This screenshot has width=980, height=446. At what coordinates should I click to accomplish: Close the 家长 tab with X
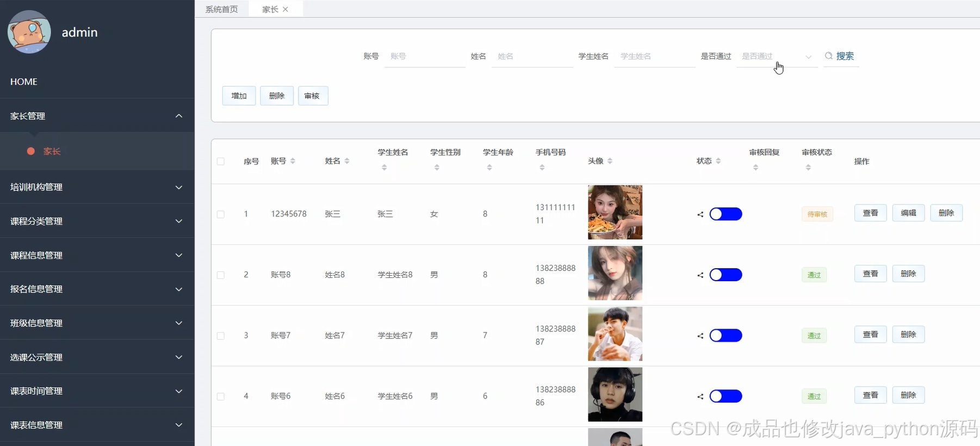click(286, 9)
